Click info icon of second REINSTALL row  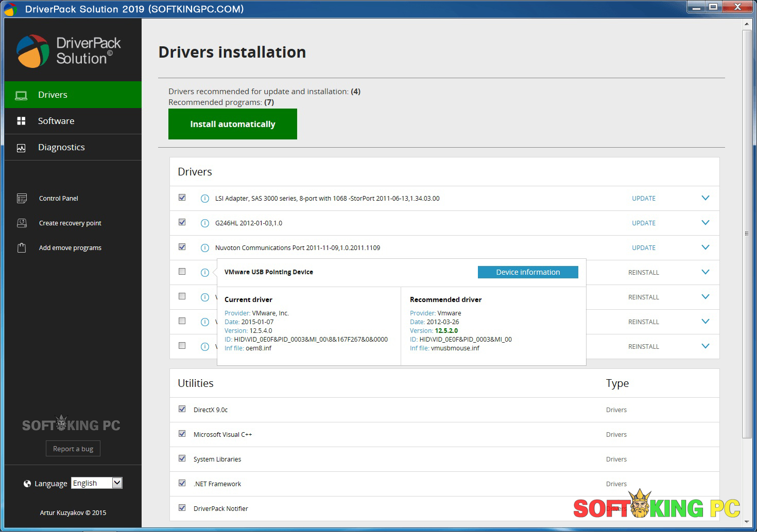[204, 297]
